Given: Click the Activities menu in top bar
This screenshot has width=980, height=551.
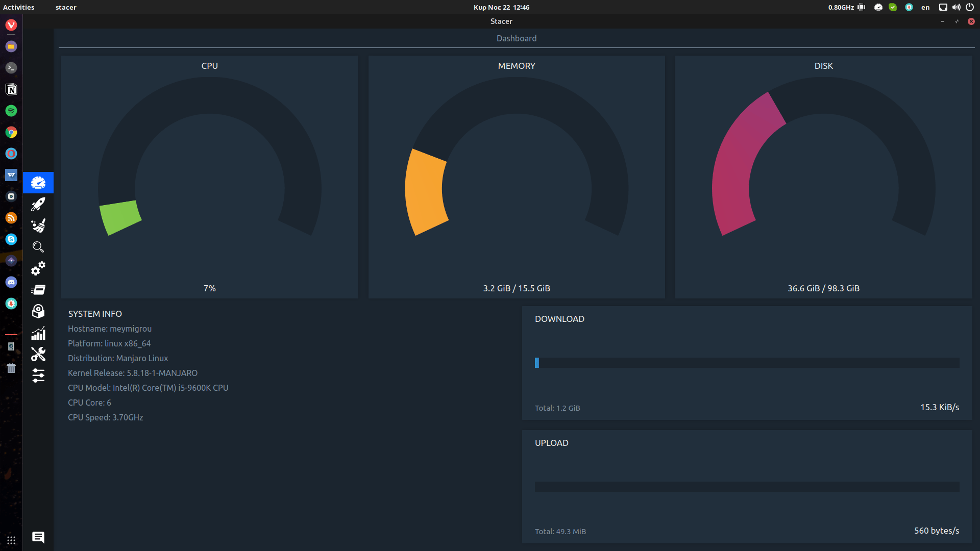Looking at the screenshot, I should tap(19, 7).
